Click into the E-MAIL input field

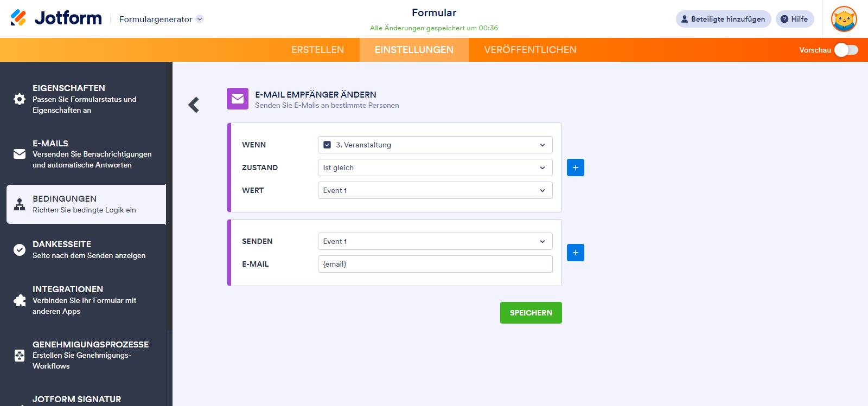click(x=435, y=264)
